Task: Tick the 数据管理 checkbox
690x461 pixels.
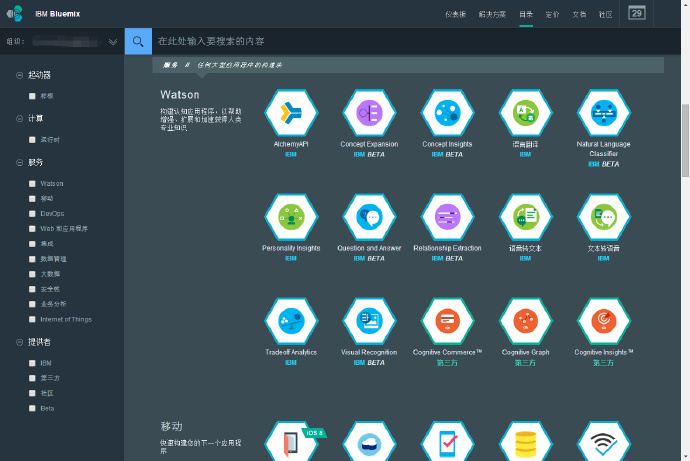Action: coord(32,259)
